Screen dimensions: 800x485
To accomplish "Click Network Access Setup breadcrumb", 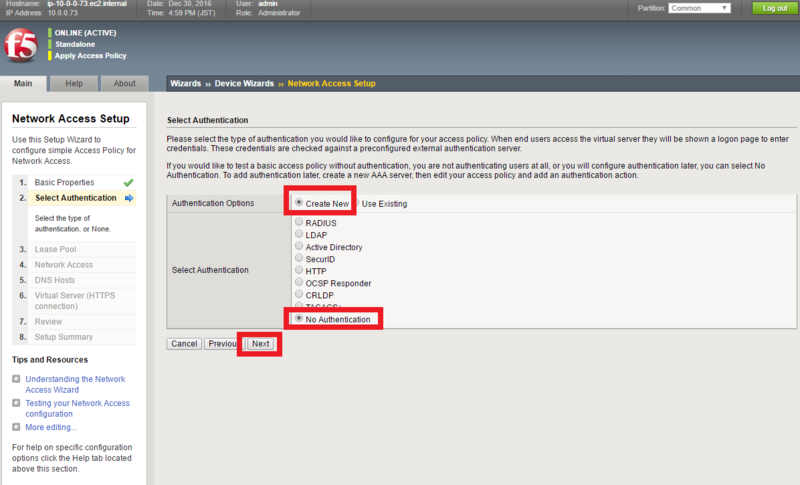I will (332, 84).
